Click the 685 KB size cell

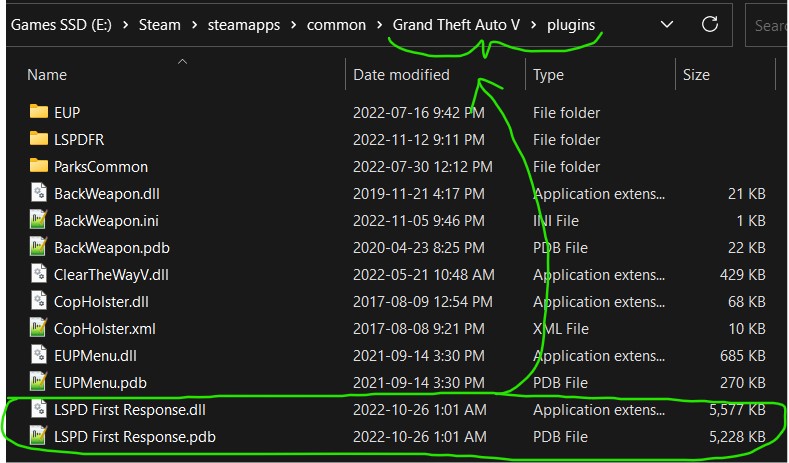743,356
